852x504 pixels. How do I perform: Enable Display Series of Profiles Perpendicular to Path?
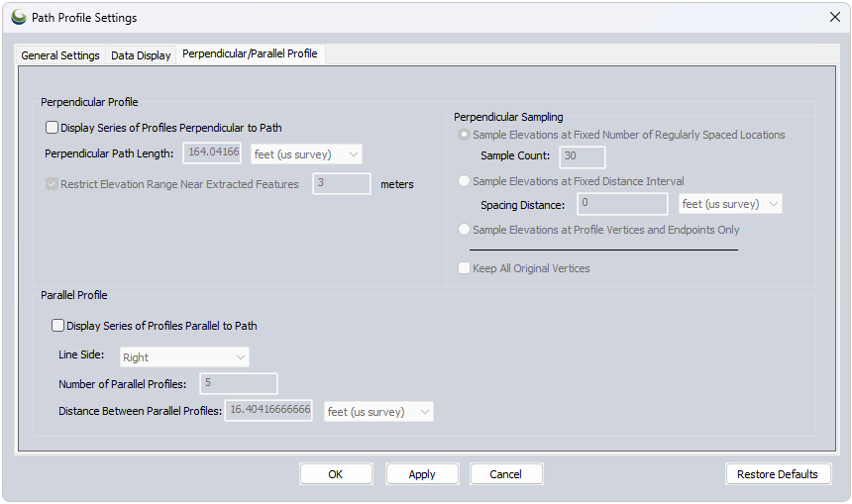pos(53,128)
